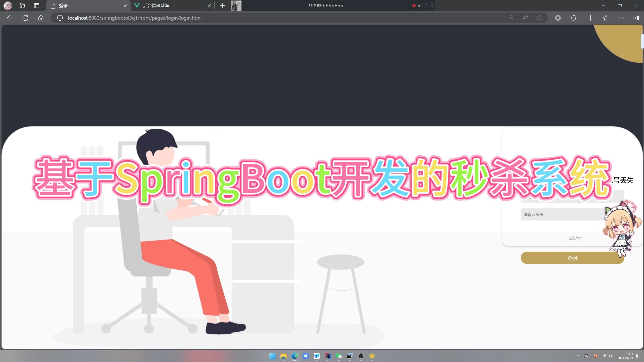This screenshot has width=644, height=362.
Task: Open File Explorer from taskbar
Action: (x=284, y=356)
